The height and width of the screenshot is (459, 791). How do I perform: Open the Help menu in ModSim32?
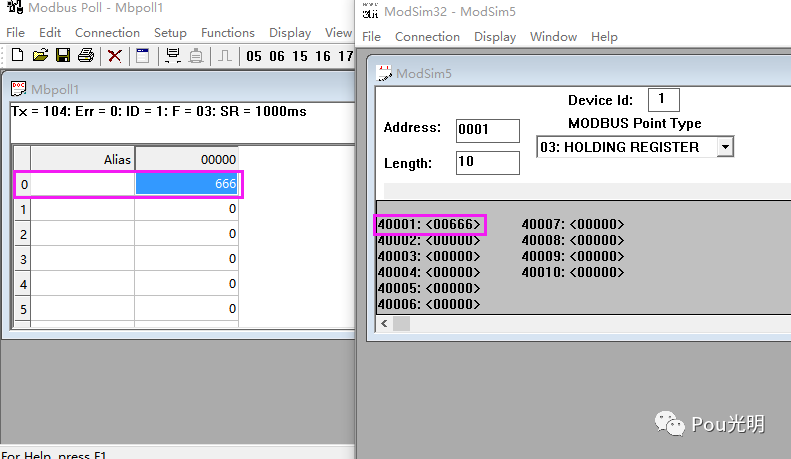[x=604, y=37]
